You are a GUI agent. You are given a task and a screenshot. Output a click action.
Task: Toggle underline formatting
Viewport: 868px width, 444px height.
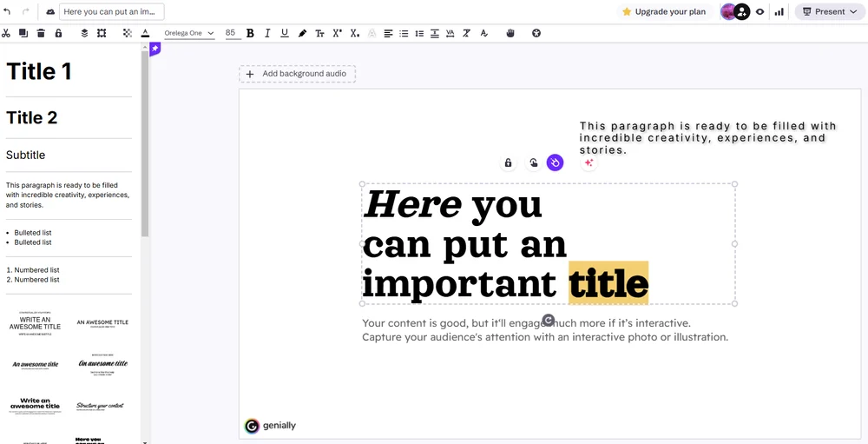point(284,33)
